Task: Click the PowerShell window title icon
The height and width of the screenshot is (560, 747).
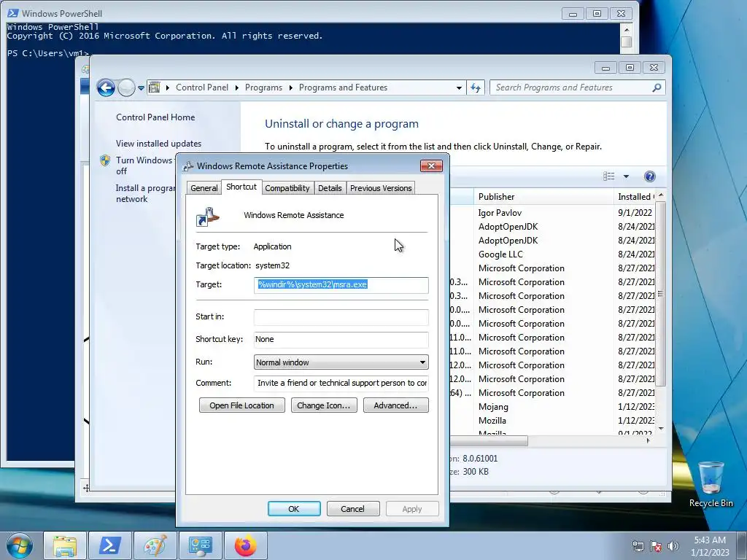Action: point(13,13)
